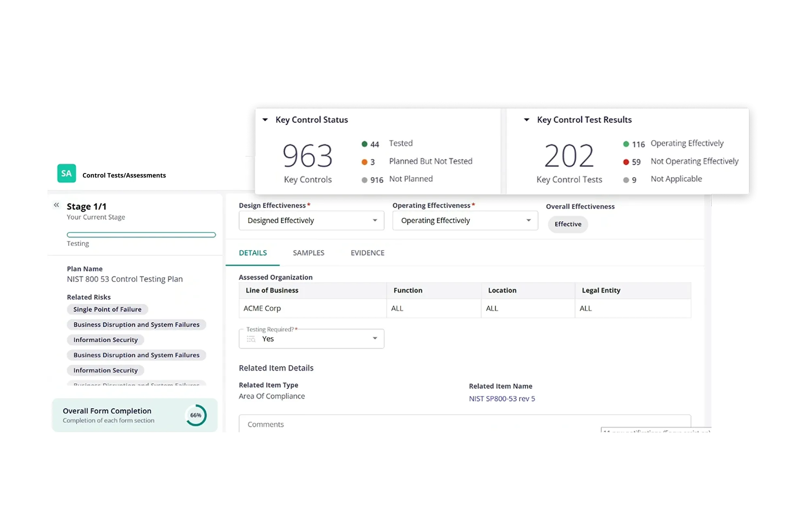Open the Operating Effectiveness dropdown
The image size is (800, 532).
pos(528,220)
